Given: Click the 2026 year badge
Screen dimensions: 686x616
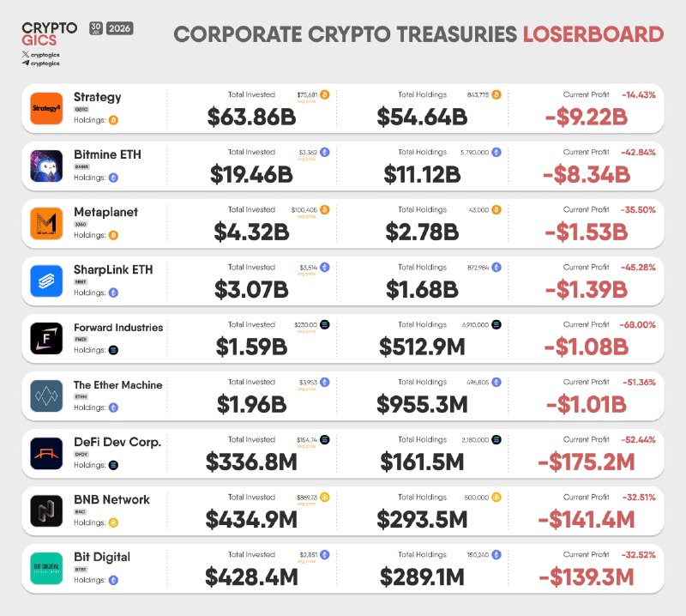Looking at the screenshot, I should (x=120, y=28).
